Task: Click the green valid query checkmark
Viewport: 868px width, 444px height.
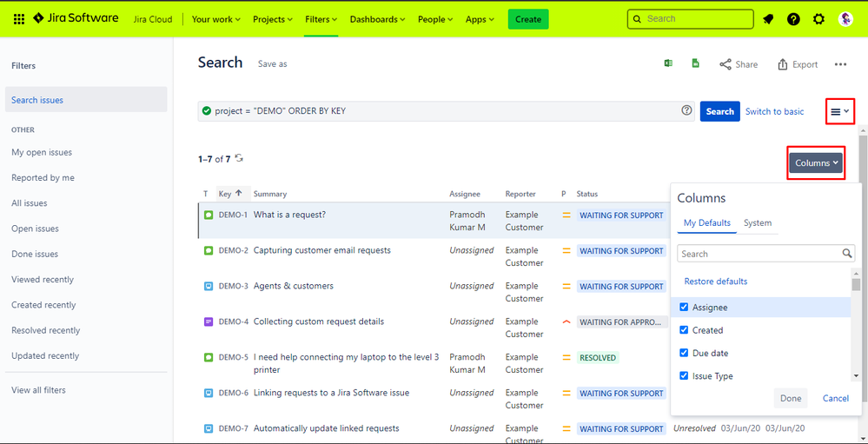Action: point(207,110)
